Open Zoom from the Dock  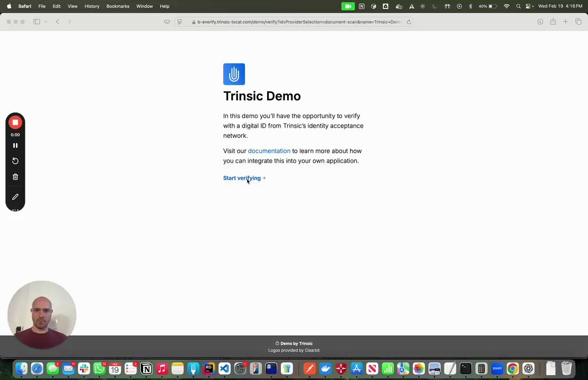[497, 369]
